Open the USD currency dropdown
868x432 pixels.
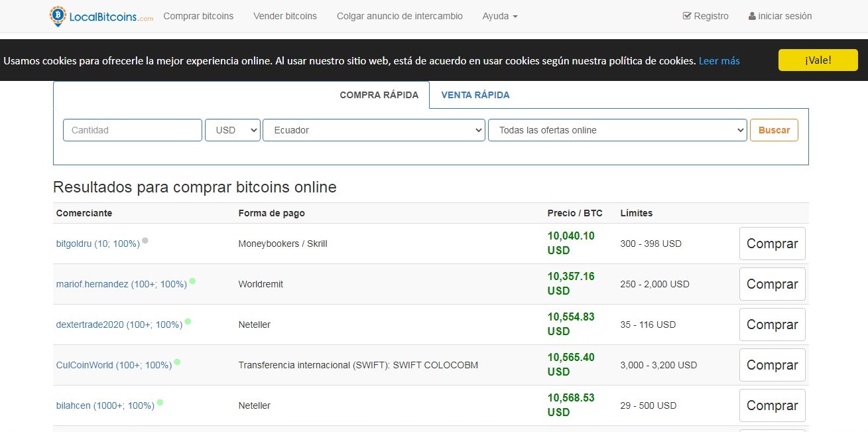[232, 130]
